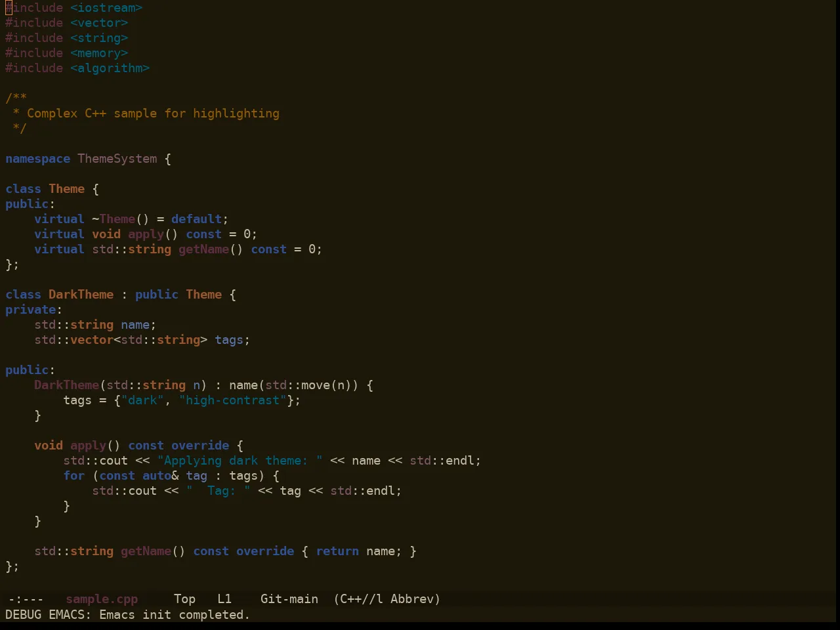
Task: Click the <string> include header
Action: (99, 38)
